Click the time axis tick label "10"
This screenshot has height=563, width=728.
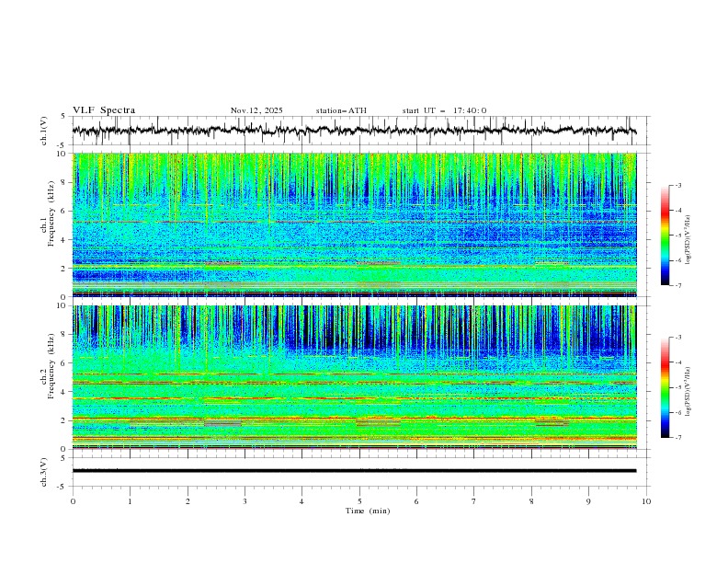(646, 501)
